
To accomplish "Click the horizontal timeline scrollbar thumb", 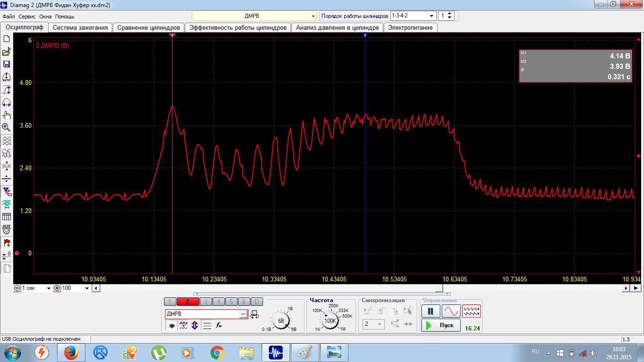I will coord(439,288).
